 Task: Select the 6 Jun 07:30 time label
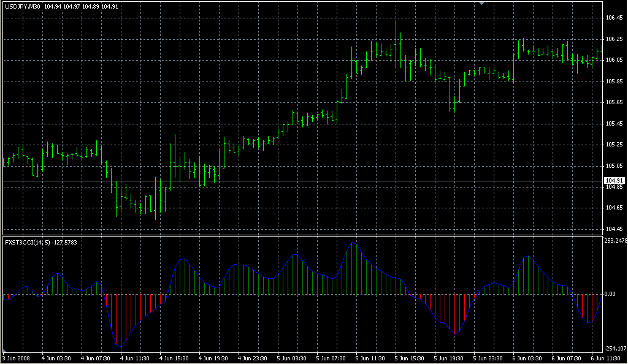(564, 358)
